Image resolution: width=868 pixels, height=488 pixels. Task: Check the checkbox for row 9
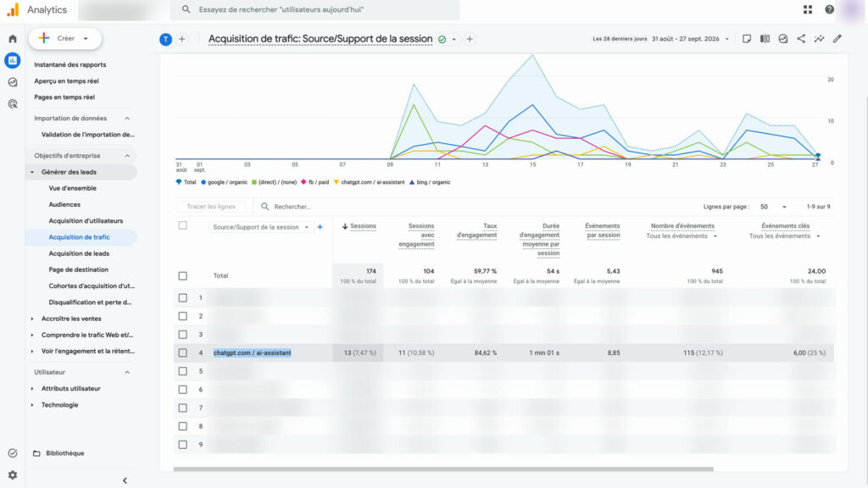coord(183,444)
